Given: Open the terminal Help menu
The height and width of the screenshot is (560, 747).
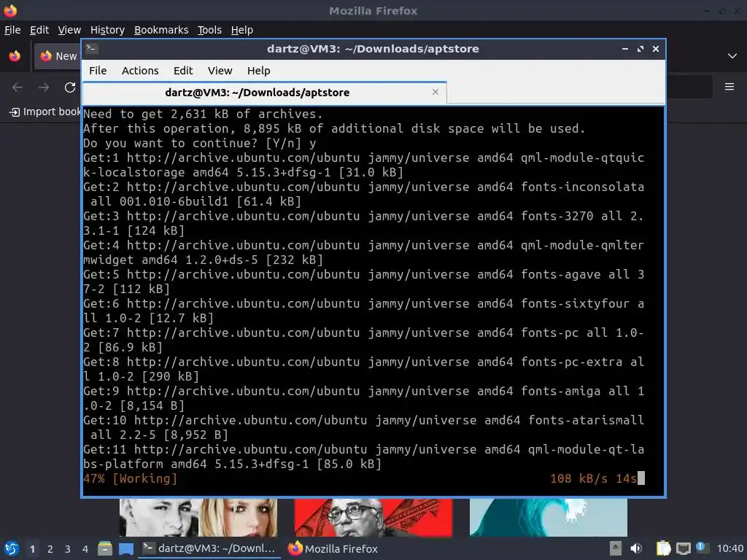Looking at the screenshot, I should coord(259,71).
